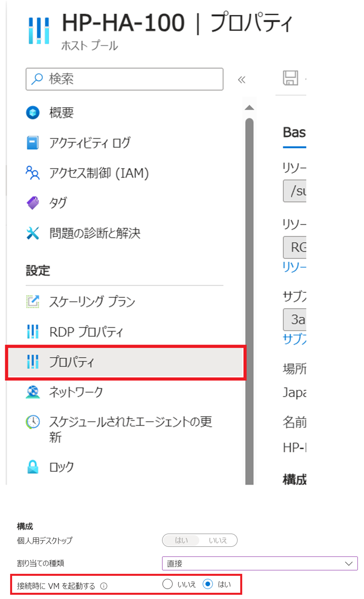Open the Networking (ネットワーク) globe icon
The height and width of the screenshot is (599, 364).
[x=33, y=392]
